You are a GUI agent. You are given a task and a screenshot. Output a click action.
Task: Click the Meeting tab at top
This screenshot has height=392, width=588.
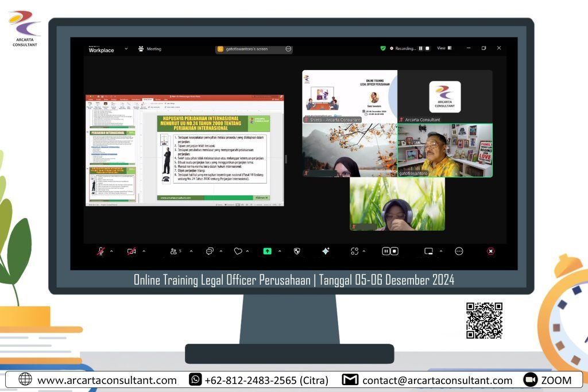click(x=149, y=49)
